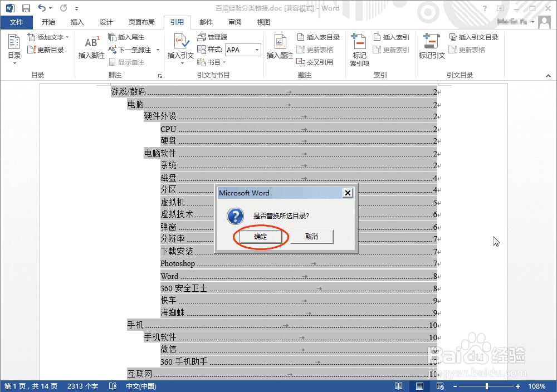Close the Microsoft Word dialog with X
This screenshot has width=557, height=392.
(348, 193)
